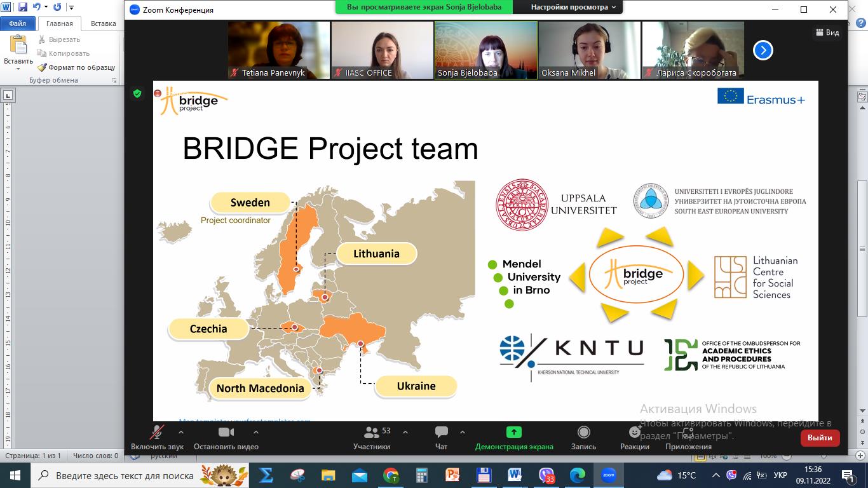Image resolution: width=868 pixels, height=488 pixels.
Task: Open the Chrome icon in the taskbar
Action: click(391, 475)
